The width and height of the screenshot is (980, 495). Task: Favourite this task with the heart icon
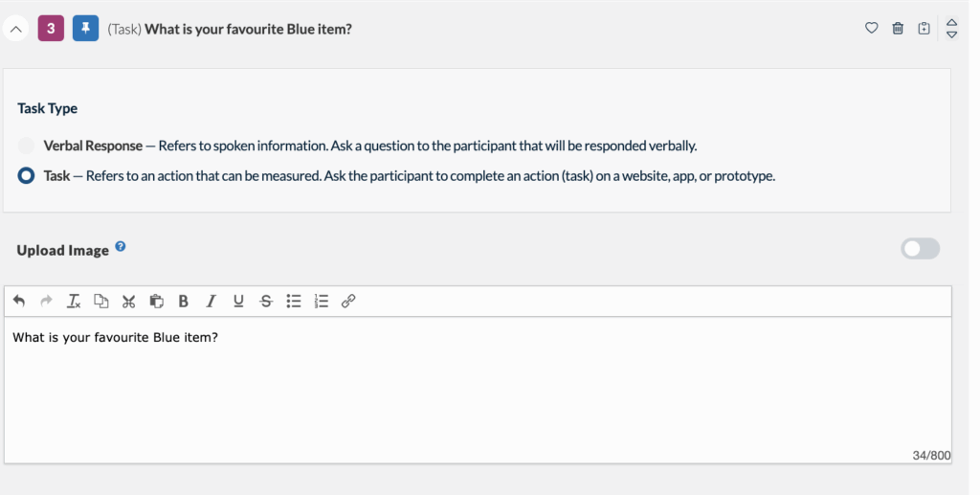[871, 29]
